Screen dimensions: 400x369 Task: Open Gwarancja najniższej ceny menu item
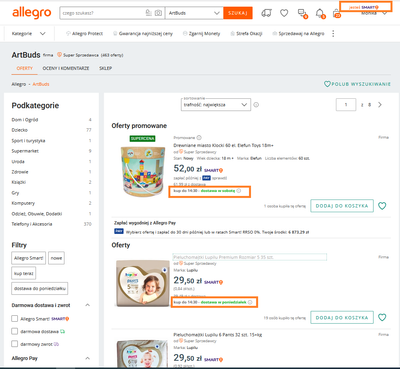click(x=143, y=33)
